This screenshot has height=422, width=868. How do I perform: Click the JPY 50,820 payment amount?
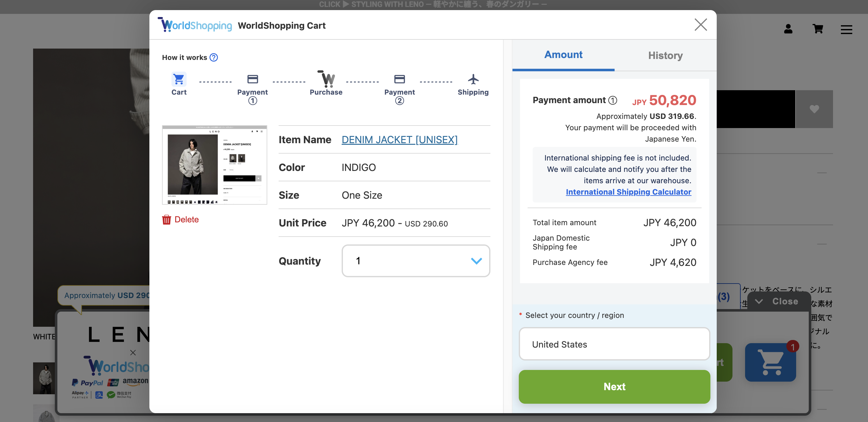click(x=664, y=100)
